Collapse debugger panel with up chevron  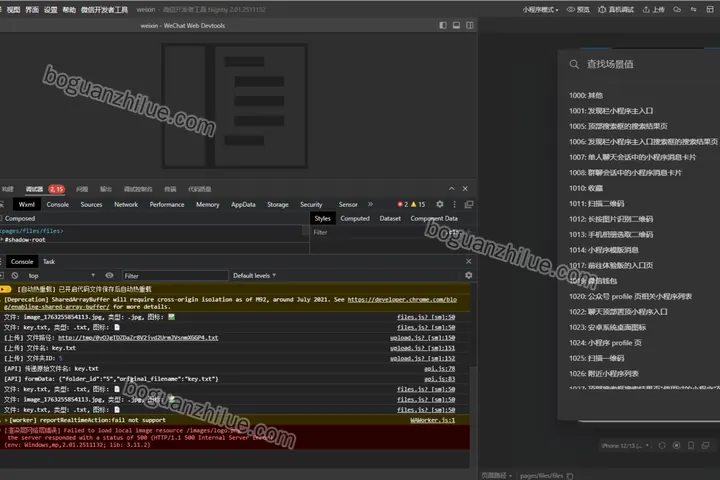(452, 188)
